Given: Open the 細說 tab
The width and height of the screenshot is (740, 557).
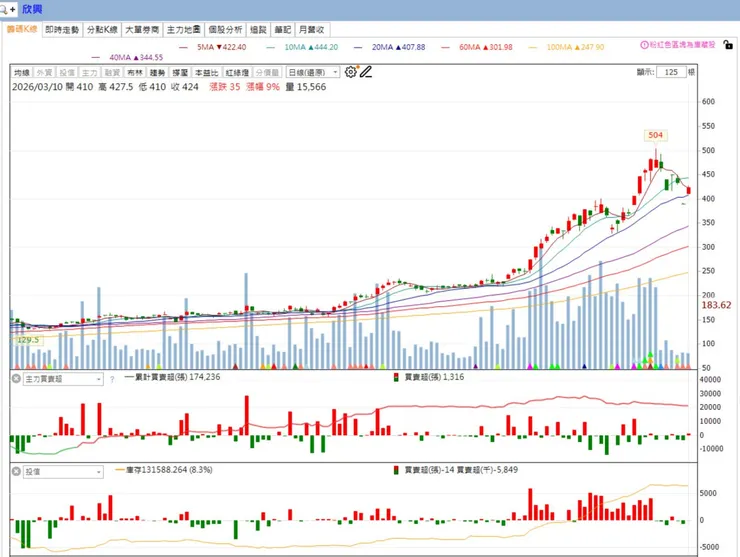Looking at the screenshot, I should click(258, 30).
